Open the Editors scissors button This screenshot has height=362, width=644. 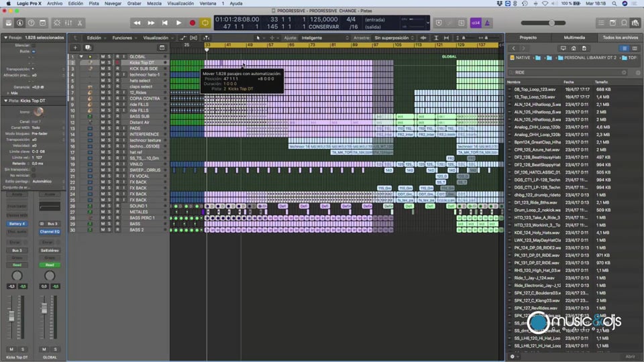[x=80, y=23]
